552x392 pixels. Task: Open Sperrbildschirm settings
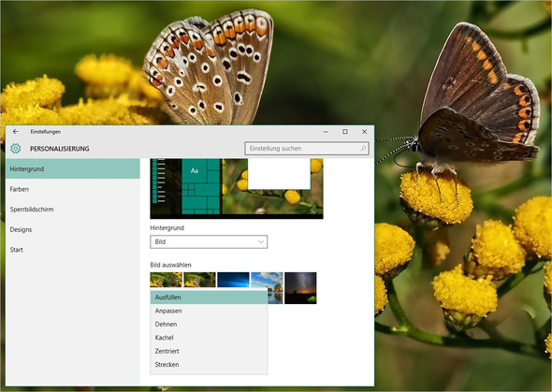pyautogui.click(x=73, y=210)
